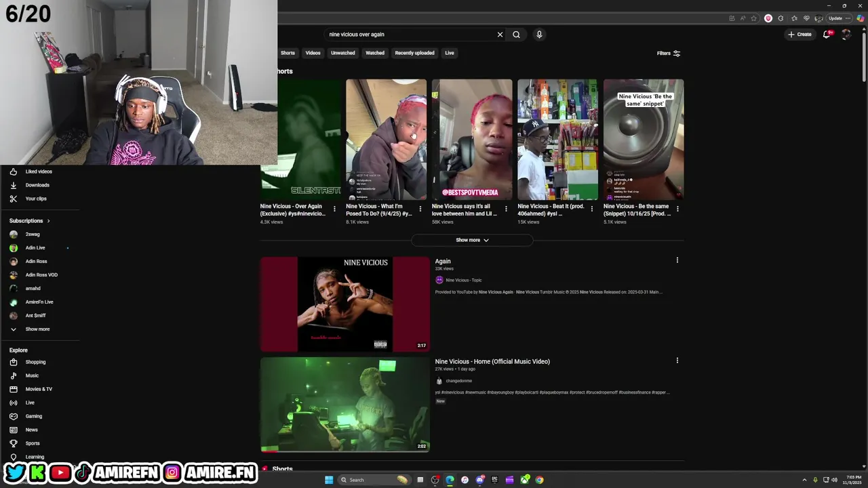Expand shorts shelf with 'Show more'
The width and height of the screenshot is (868, 488).
click(x=472, y=240)
